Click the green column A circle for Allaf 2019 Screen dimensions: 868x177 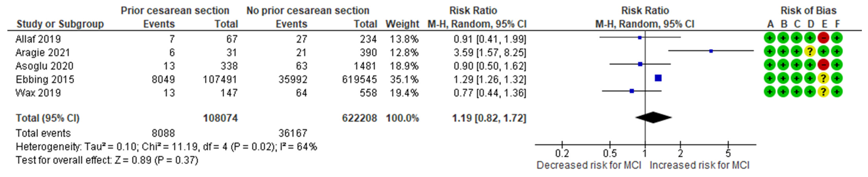(x=770, y=38)
